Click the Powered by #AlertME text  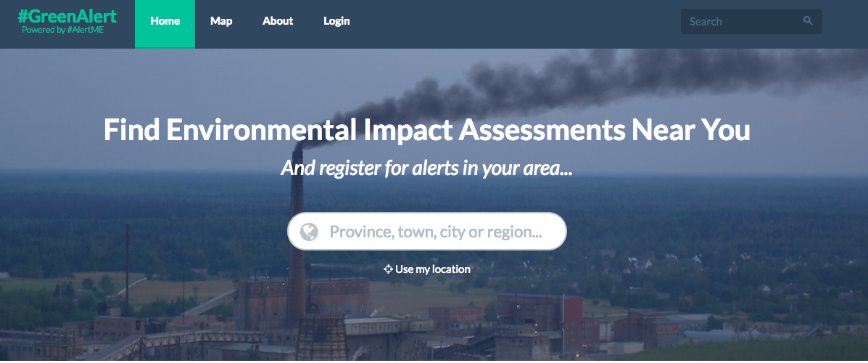62,30
